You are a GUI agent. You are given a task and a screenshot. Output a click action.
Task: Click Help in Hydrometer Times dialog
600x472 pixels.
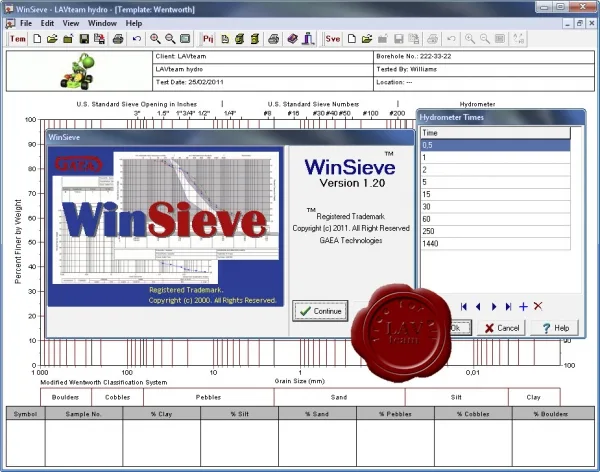coord(554,328)
